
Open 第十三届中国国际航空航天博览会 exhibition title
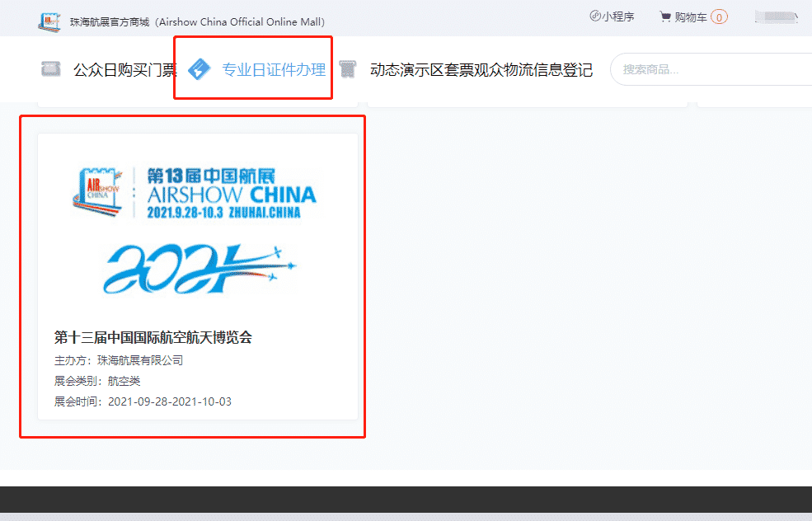tap(153, 338)
